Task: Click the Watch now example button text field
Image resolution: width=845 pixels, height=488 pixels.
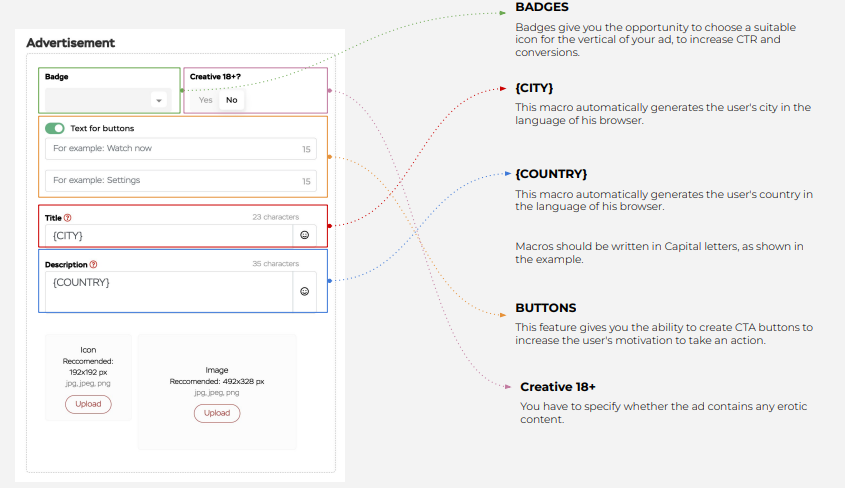Action: (x=181, y=149)
